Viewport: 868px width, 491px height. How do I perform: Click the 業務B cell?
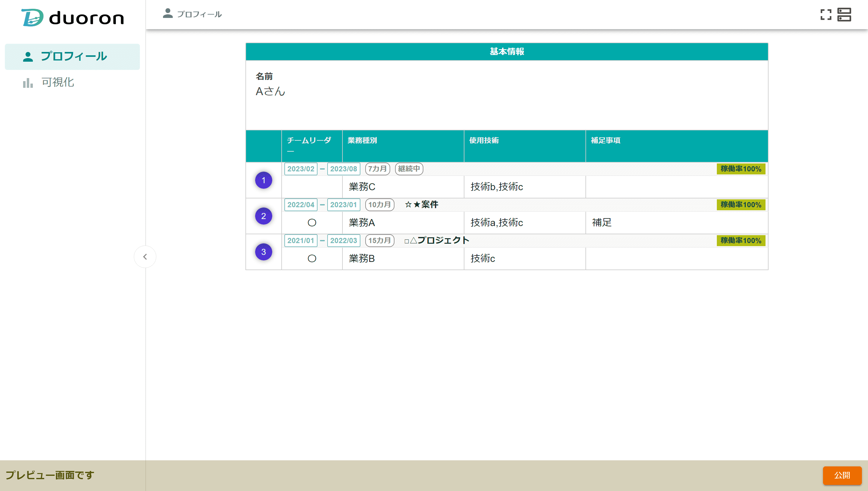[403, 258]
